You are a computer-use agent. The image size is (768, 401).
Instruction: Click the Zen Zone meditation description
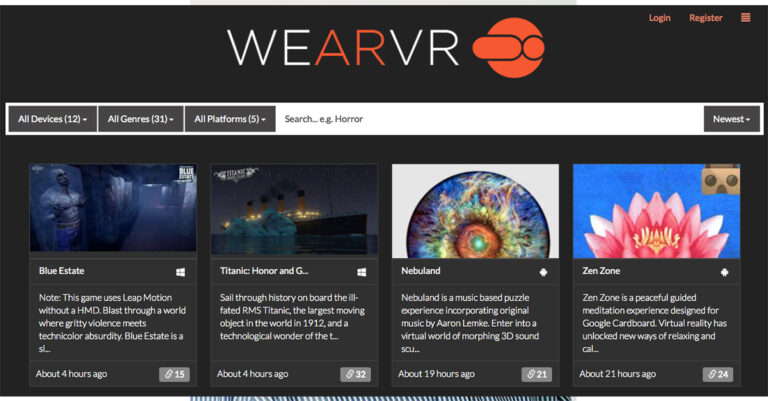[655, 323]
